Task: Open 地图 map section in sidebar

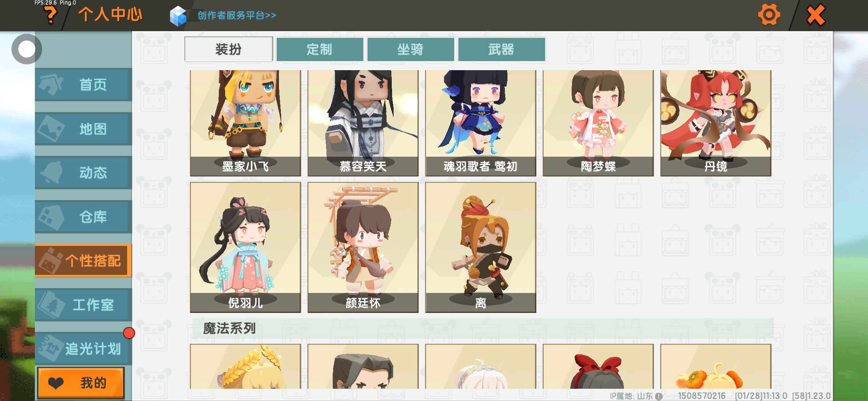Action: (83, 129)
